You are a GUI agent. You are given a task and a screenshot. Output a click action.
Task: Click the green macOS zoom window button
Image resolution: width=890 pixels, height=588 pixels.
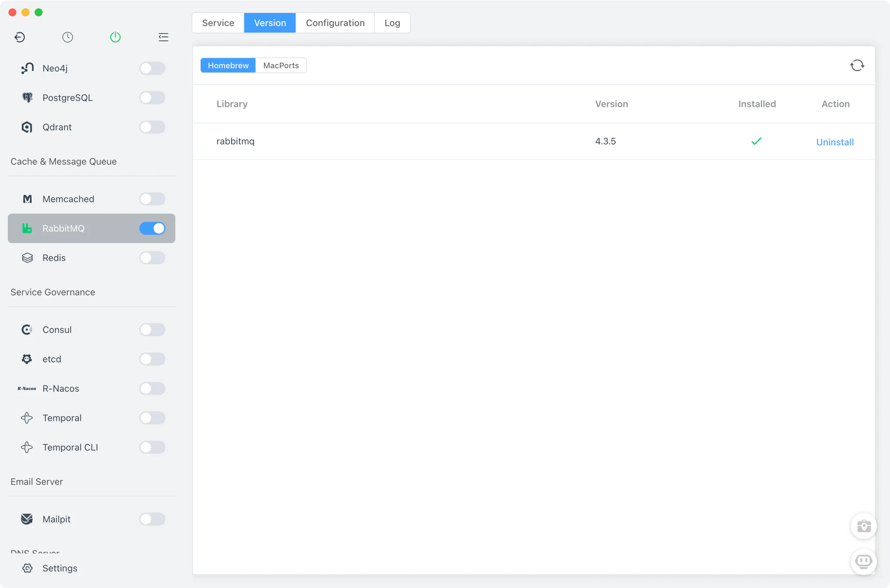click(39, 12)
